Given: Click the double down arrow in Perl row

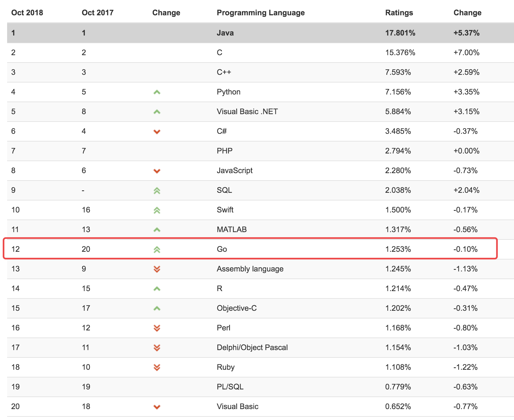Looking at the screenshot, I should point(157,328).
